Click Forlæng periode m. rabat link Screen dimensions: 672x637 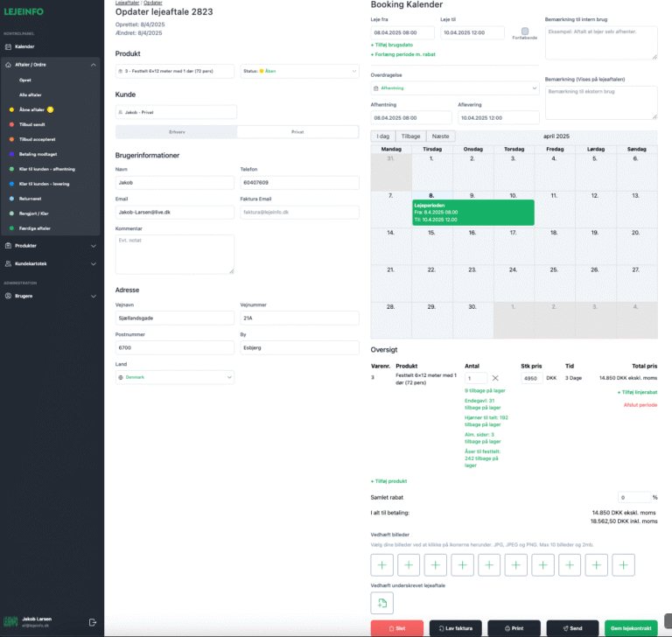click(x=402, y=54)
